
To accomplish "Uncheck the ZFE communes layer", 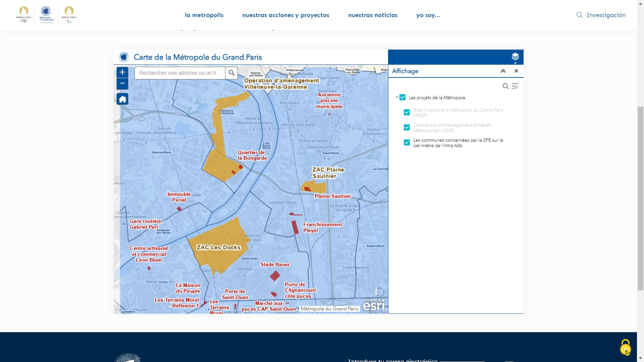I will coord(407,142).
